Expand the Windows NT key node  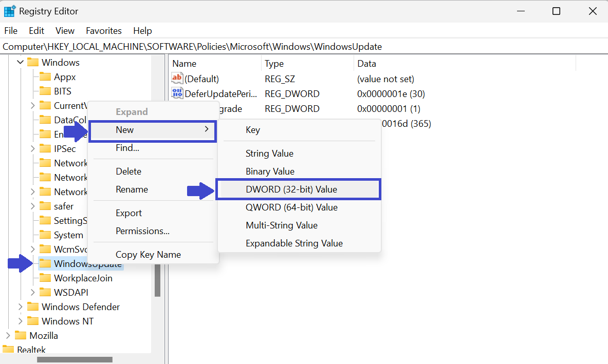[x=21, y=321]
